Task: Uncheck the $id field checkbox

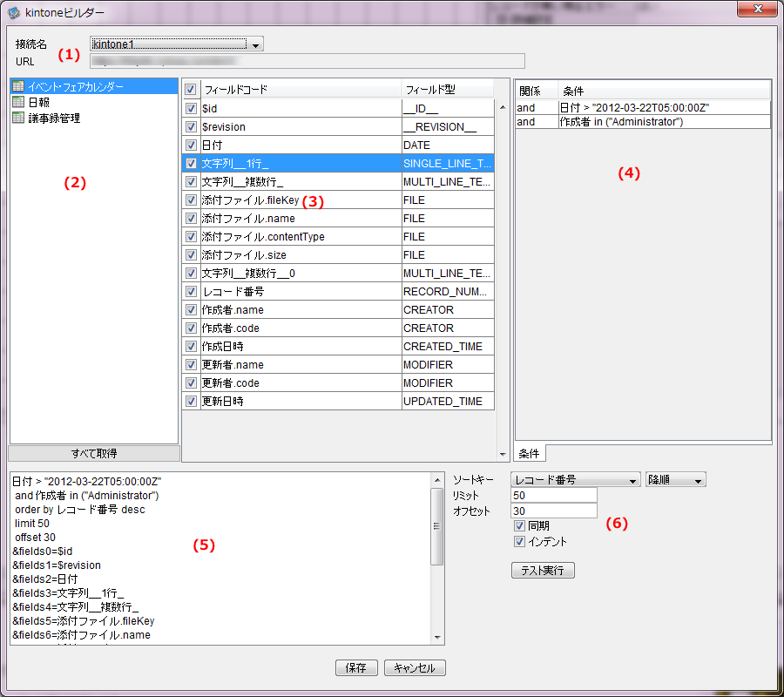Action: [192, 108]
